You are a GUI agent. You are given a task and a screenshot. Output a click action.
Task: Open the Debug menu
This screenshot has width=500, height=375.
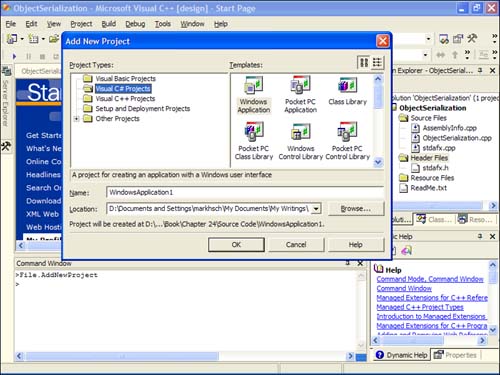[135, 24]
